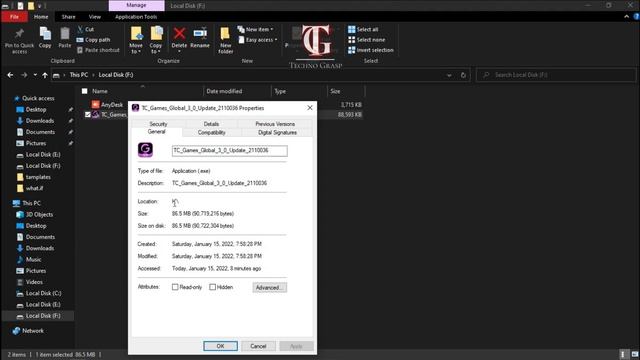The width and height of the screenshot is (640, 360).
Task: Click the Advanced... button
Action: pos(269,288)
